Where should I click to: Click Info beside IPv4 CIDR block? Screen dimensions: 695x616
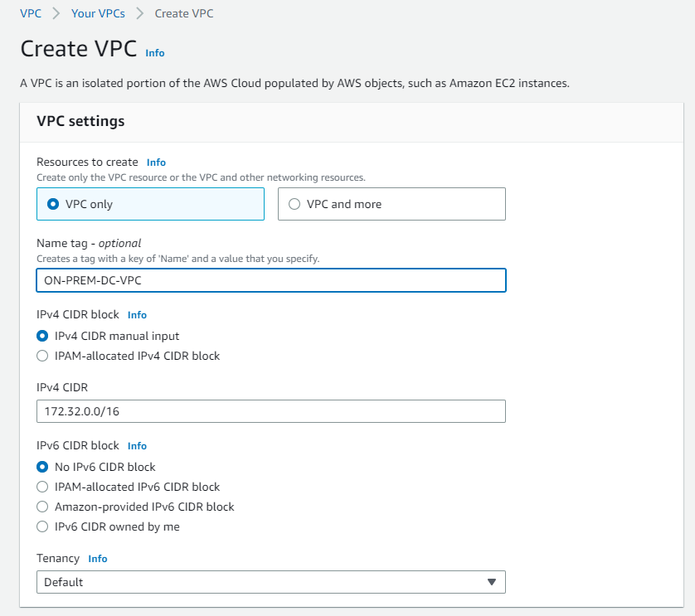coord(137,315)
